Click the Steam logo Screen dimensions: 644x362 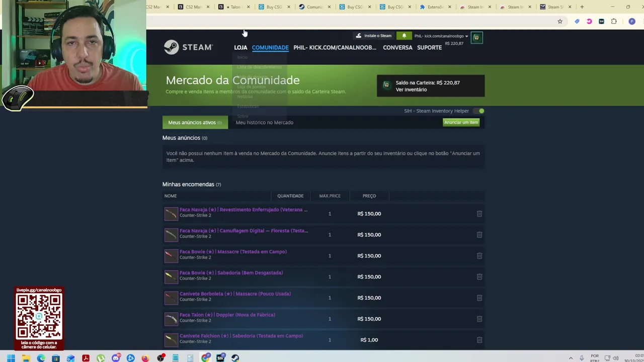(188, 47)
